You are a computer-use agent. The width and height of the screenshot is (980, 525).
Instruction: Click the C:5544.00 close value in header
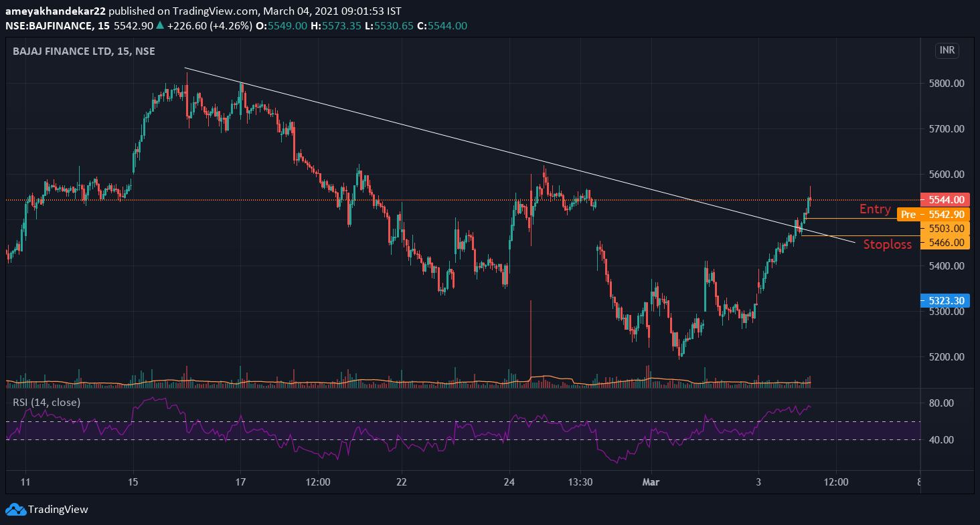(x=442, y=25)
